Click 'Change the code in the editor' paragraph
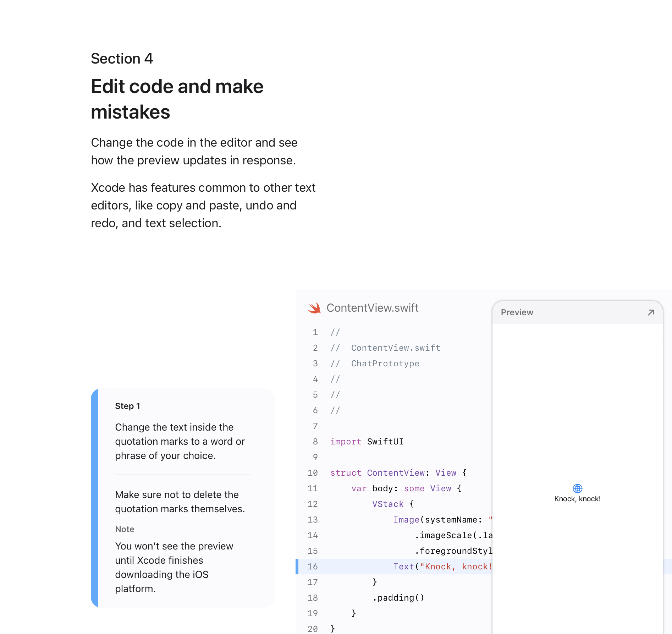 pyautogui.click(x=194, y=151)
